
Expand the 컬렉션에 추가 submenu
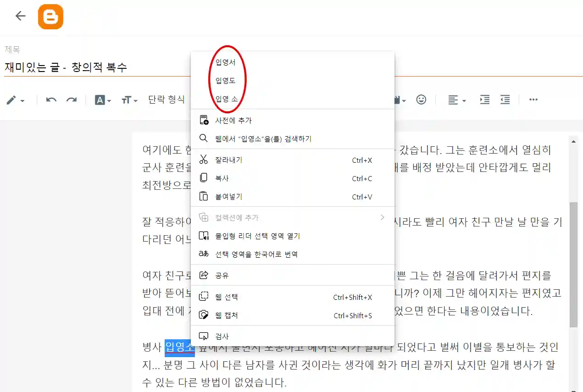(293, 218)
